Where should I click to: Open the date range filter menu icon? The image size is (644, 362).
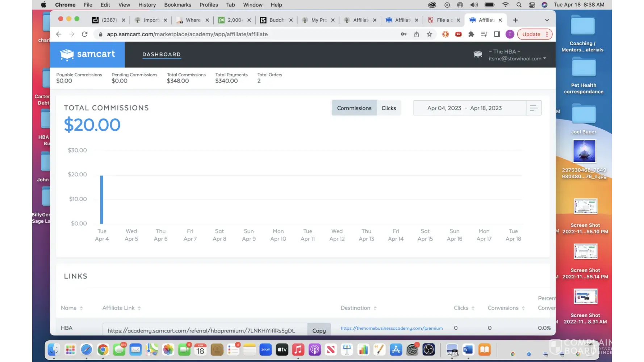(534, 108)
